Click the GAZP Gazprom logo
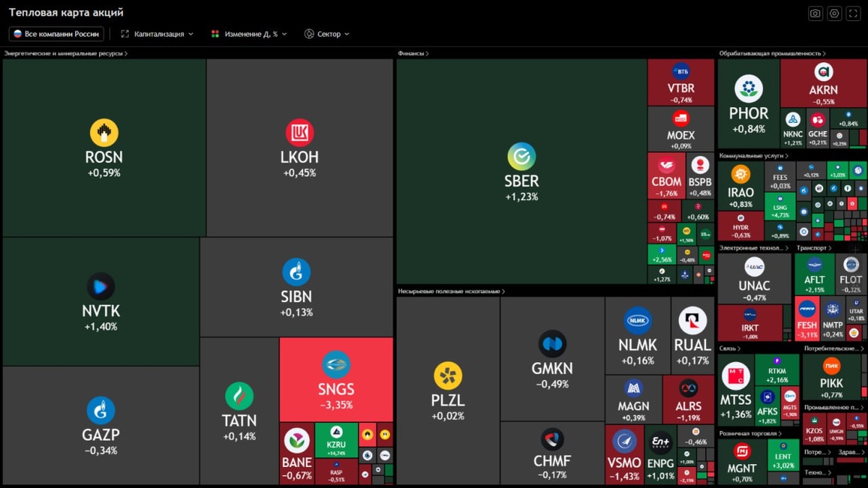The height and width of the screenshot is (488, 868). pyautogui.click(x=101, y=411)
